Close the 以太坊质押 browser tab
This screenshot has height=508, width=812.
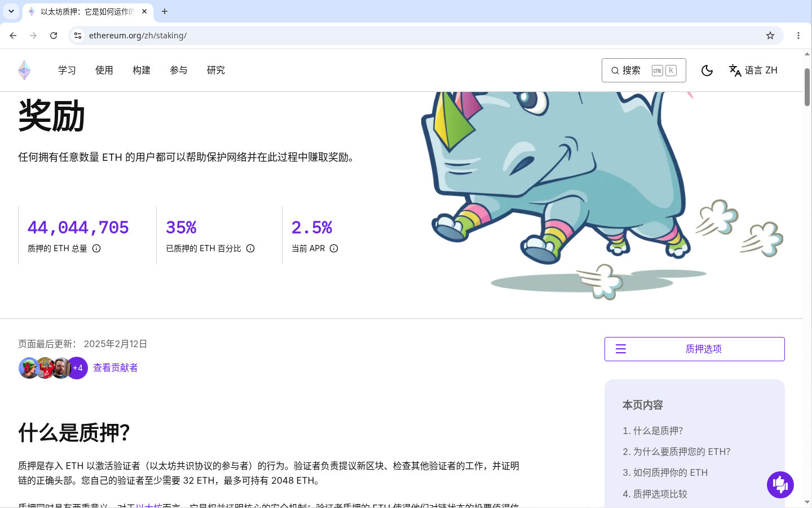point(144,11)
